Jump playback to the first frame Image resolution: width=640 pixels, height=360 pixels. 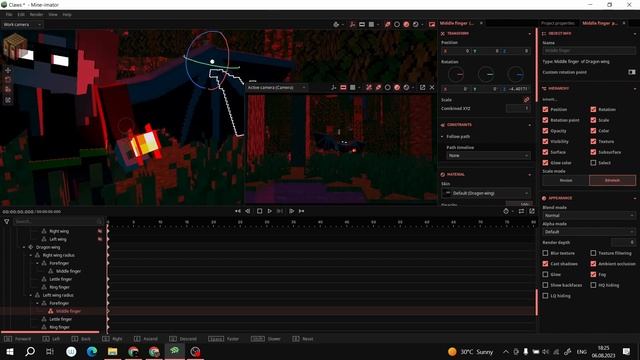pos(238,211)
